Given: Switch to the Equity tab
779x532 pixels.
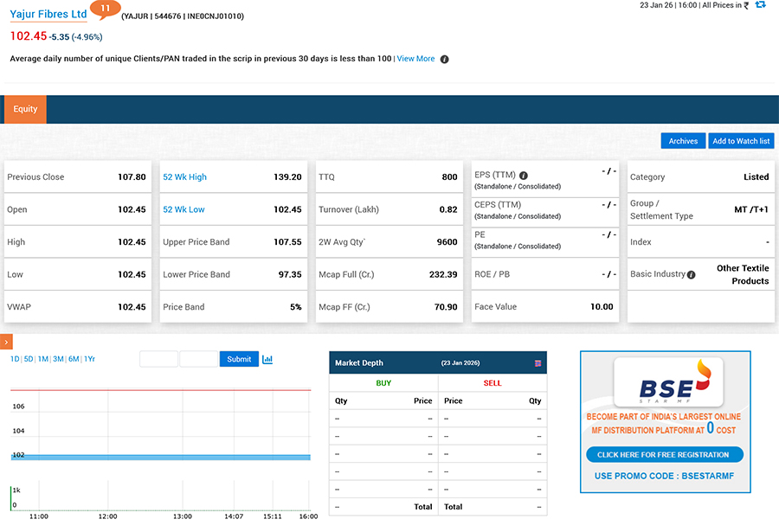Looking at the screenshot, I should pos(25,109).
